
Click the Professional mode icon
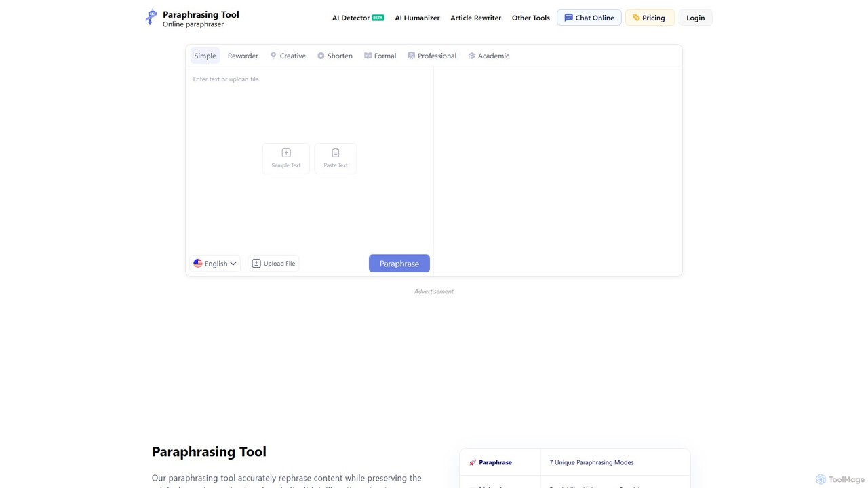(411, 56)
